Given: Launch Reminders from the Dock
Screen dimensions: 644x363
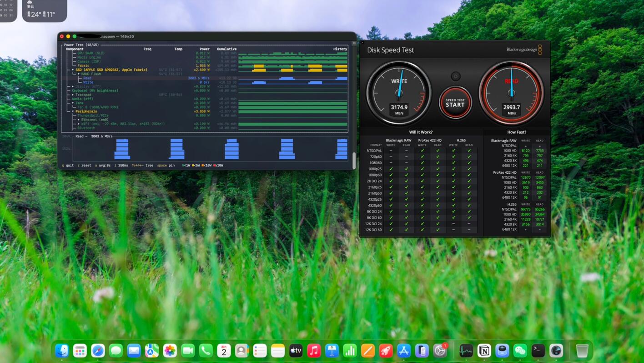Looking at the screenshot, I should [260, 351].
